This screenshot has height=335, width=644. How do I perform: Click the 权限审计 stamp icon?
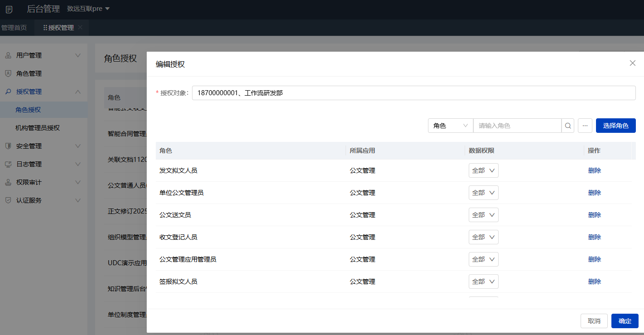click(8, 182)
